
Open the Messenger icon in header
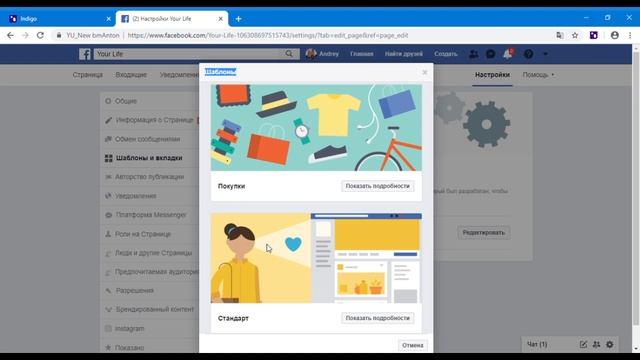click(491, 54)
